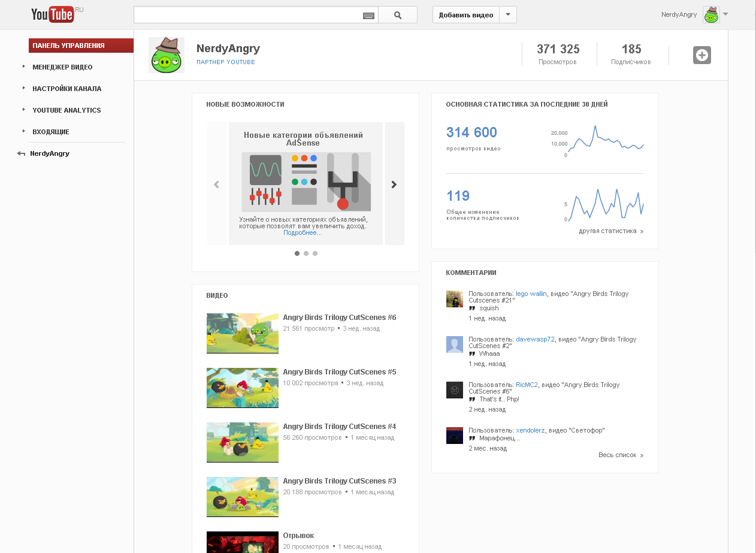Open RicMC2 commenter avatar

[x=455, y=390]
